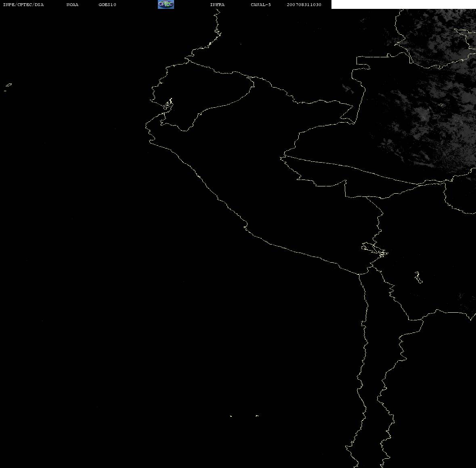
Task: Click the INPE/CPTEC/DSA header text
Action: 23,4
